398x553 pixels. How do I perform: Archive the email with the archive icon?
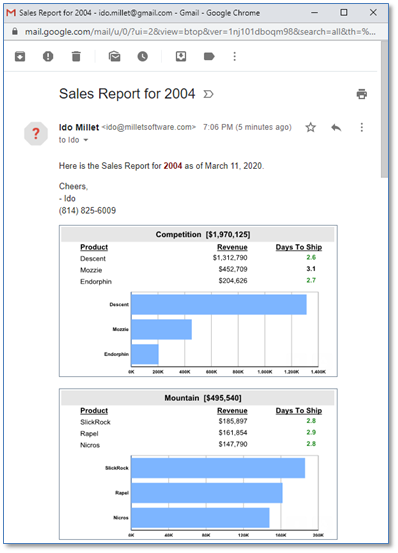[x=20, y=56]
